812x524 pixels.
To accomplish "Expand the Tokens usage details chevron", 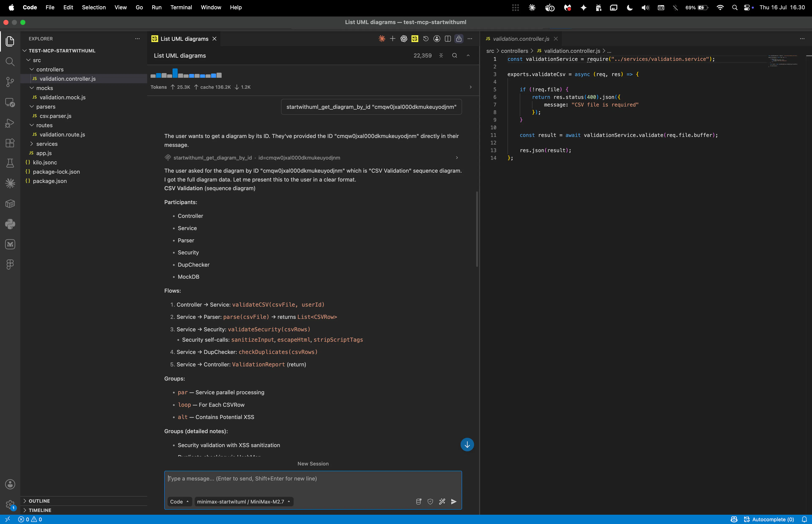I will 470,87.
